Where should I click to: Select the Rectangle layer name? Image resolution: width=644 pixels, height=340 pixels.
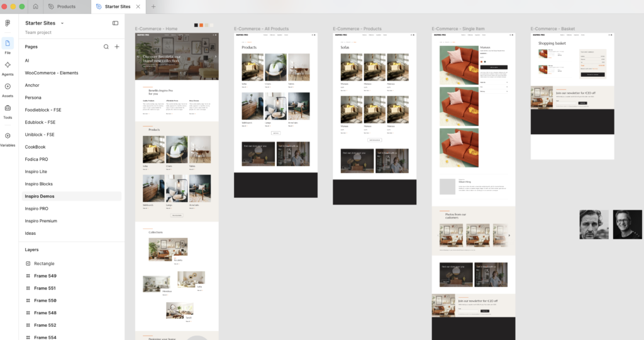(45, 264)
